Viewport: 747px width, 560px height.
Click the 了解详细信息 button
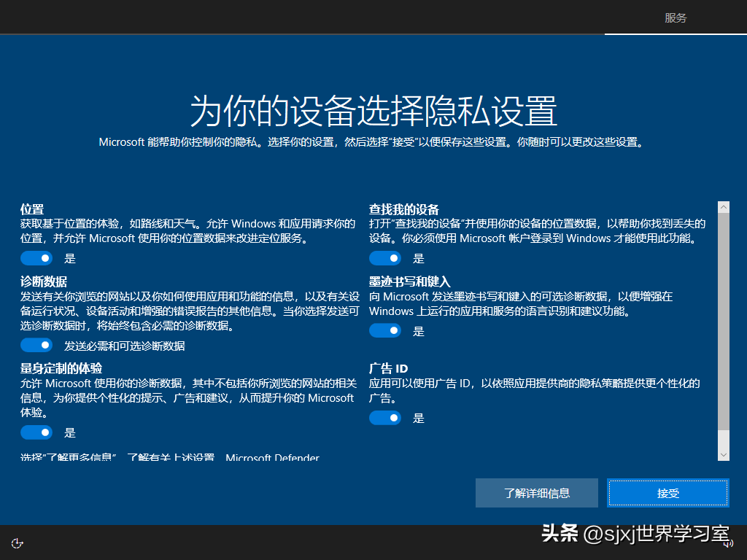tap(536, 493)
